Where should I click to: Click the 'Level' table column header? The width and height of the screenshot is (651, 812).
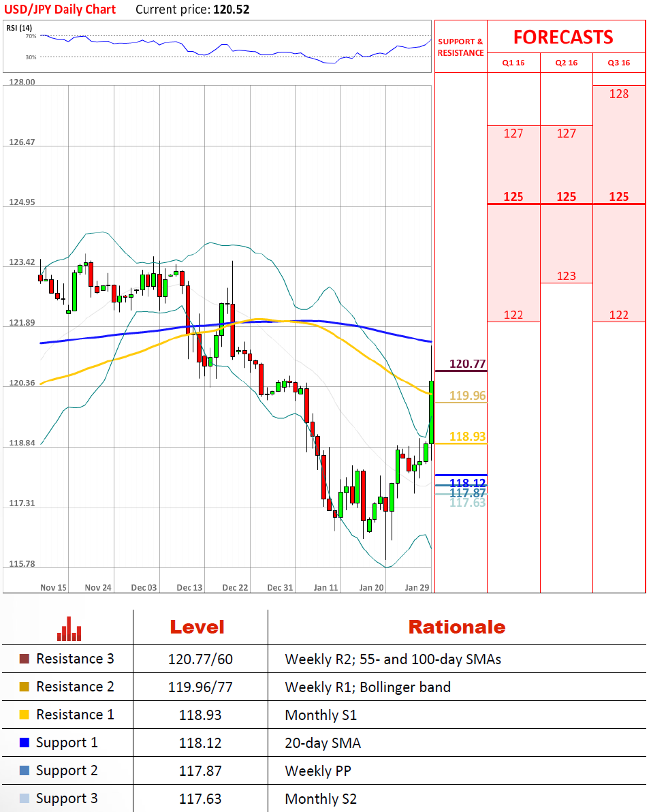pos(197,627)
